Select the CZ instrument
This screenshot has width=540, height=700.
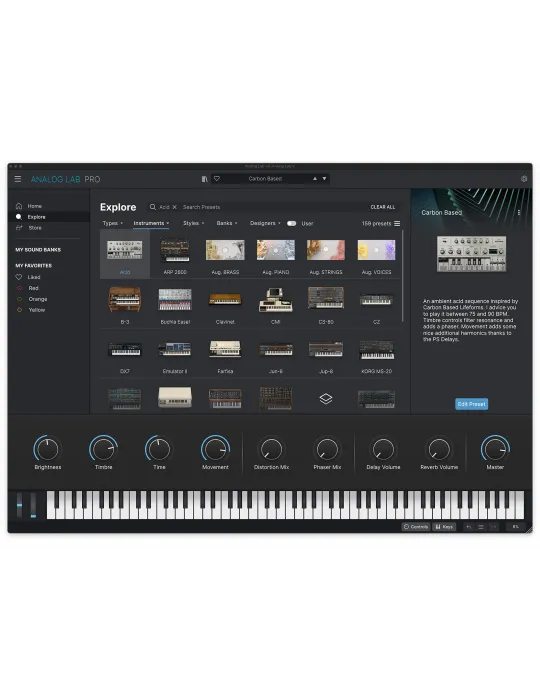click(376, 304)
